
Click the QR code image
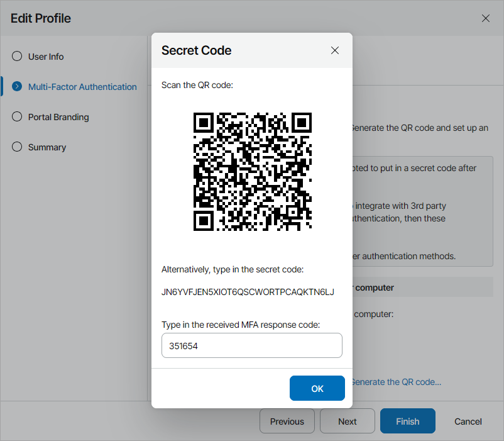[x=252, y=172]
